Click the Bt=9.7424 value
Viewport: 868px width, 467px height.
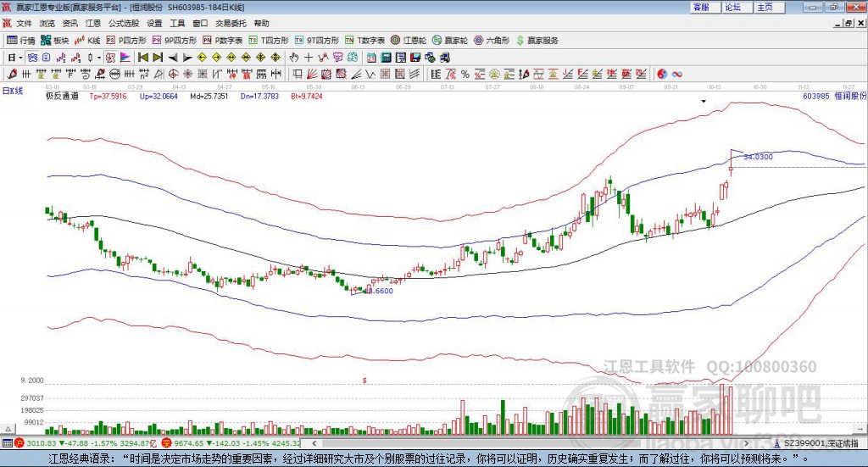[x=307, y=97]
